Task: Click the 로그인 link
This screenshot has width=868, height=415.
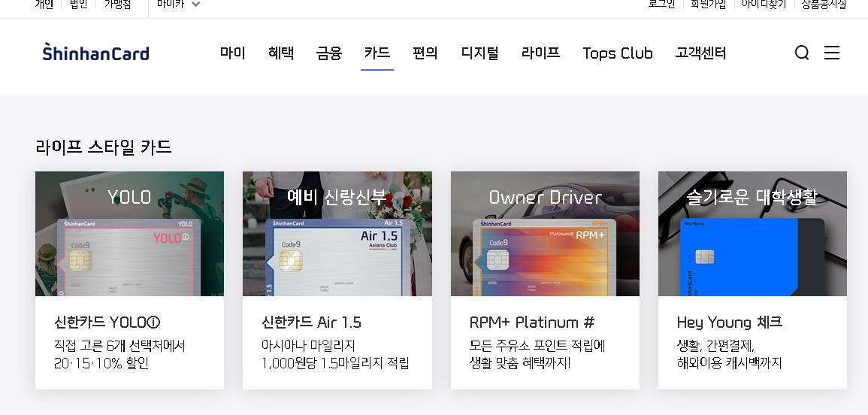Action: point(661,5)
